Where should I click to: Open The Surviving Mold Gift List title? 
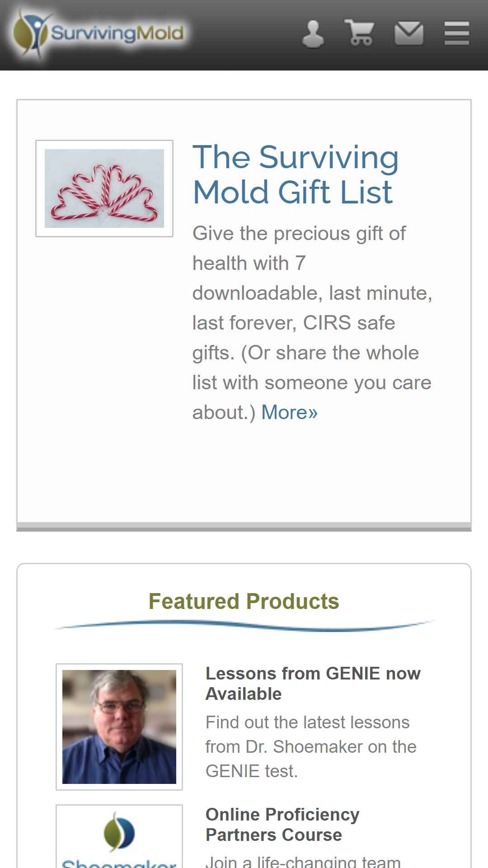[x=296, y=175]
